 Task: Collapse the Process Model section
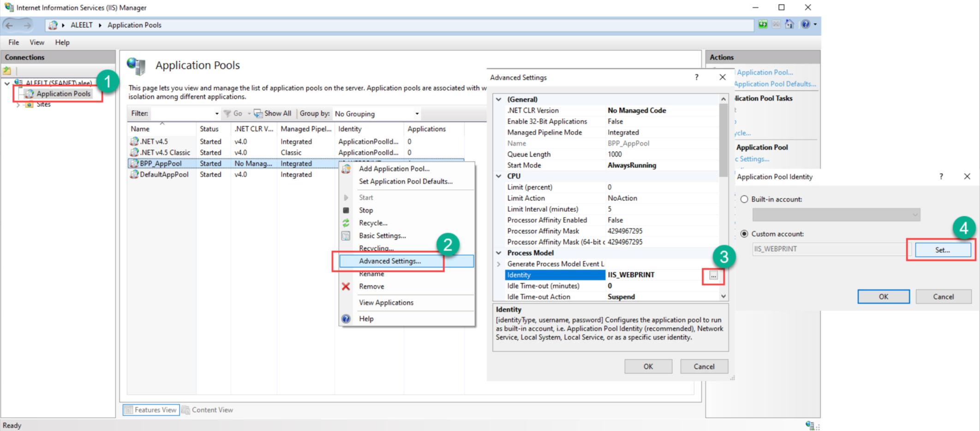(x=499, y=253)
